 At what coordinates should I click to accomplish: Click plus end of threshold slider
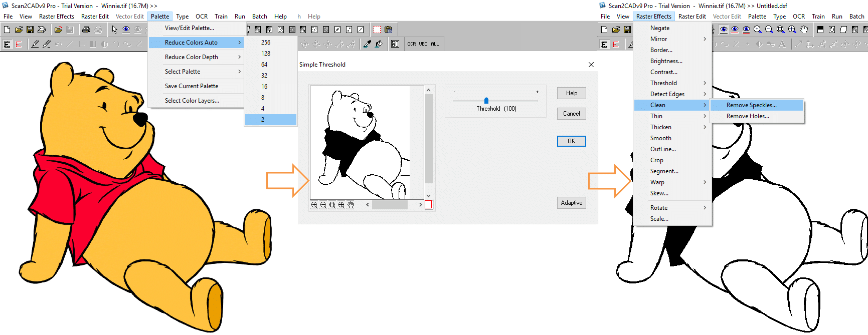click(x=537, y=92)
